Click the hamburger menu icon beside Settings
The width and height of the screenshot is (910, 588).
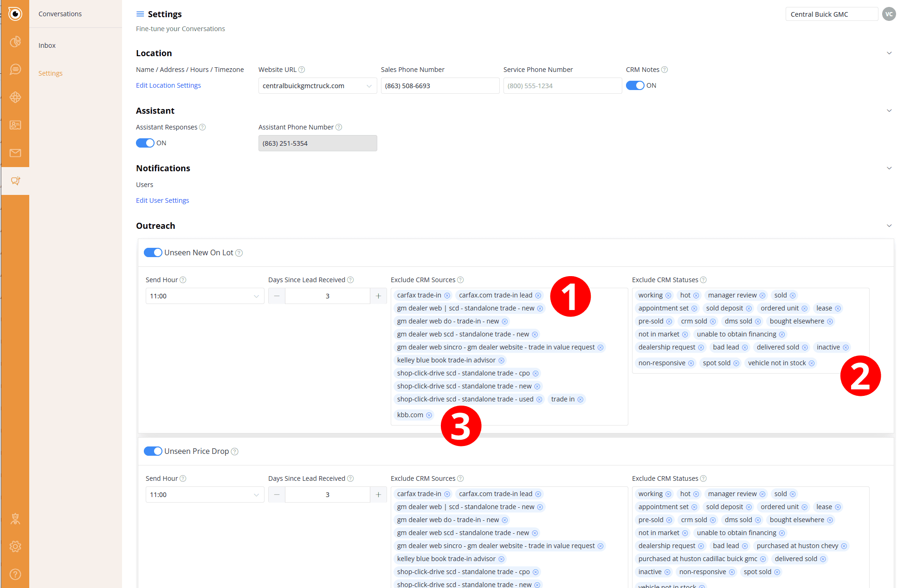pyautogui.click(x=140, y=14)
